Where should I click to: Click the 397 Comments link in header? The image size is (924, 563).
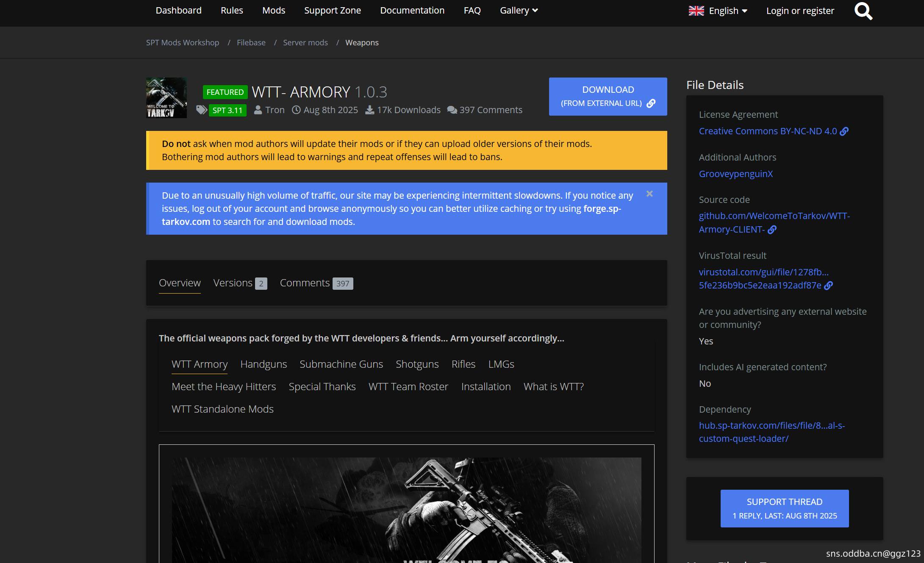coord(491,110)
